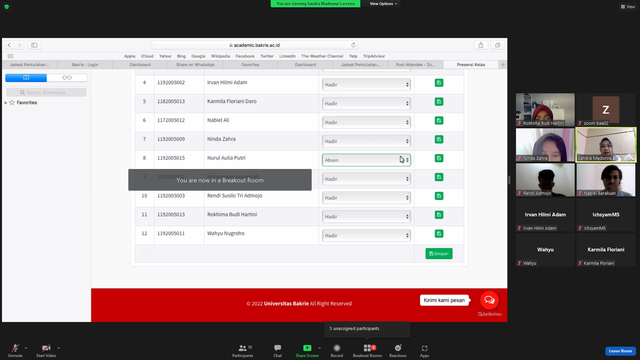640x360 pixels.
Task: Save attendance for Rendi Susilo Tri Admojo
Action: pos(439,196)
